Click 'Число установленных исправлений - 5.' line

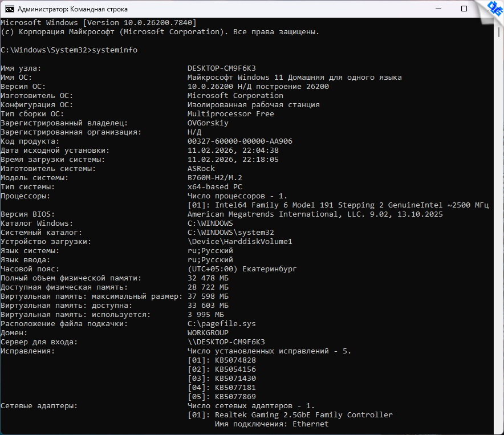pyautogui.click(x=269, y=351)
